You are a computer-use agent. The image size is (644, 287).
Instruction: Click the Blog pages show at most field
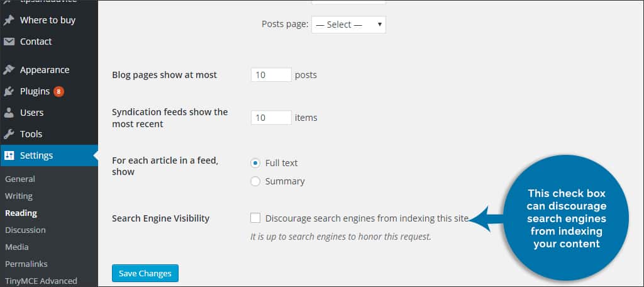tap(271, 76)
